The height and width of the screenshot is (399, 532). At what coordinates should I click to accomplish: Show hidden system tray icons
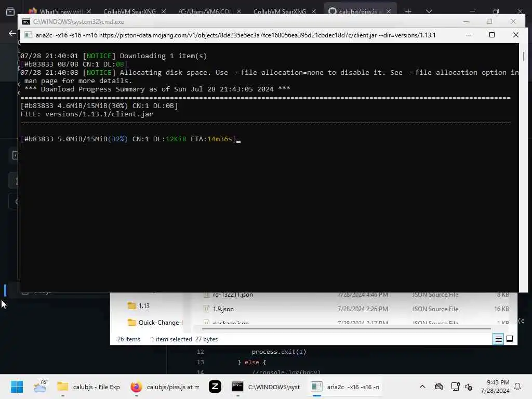422,387
